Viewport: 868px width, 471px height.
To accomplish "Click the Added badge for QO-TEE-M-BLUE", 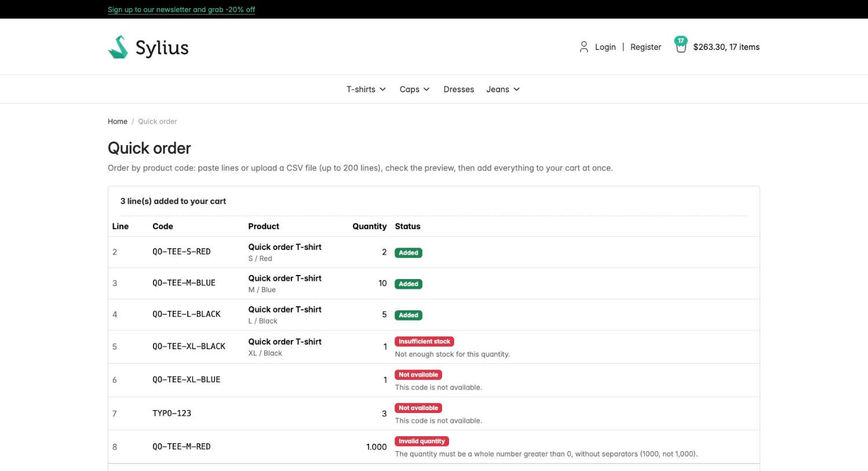I will pyautogui.click(x=409, y=284).
